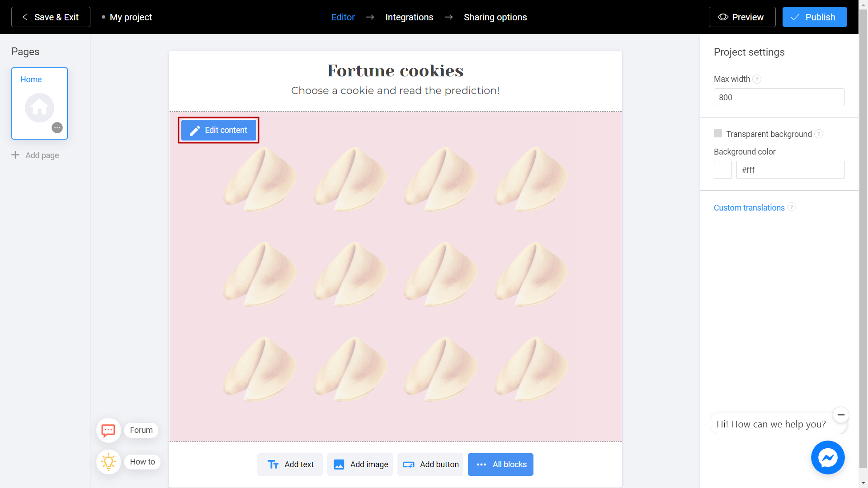Screen dimensions: 868x488
Task: Open Preview mode
Action: coord(742,17)
